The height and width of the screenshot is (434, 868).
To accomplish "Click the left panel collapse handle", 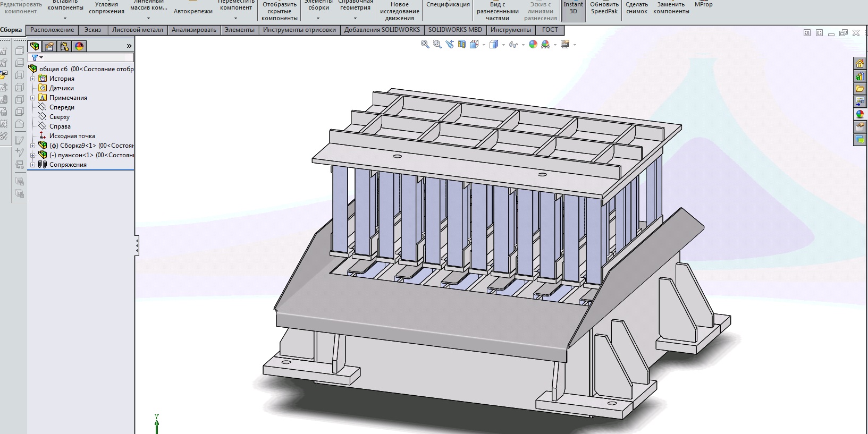I will click(x=137, y=246).
